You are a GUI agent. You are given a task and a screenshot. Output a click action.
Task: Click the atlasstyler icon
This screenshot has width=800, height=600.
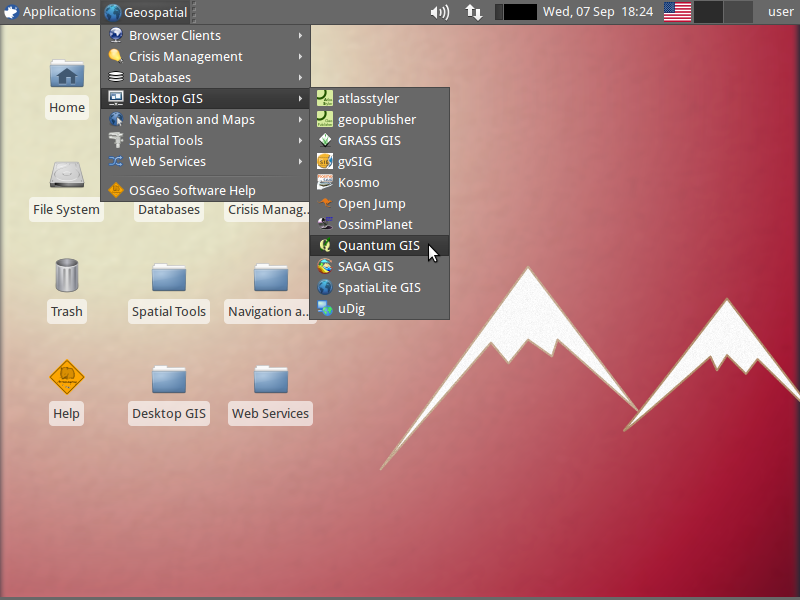click(x=324, y=98)
